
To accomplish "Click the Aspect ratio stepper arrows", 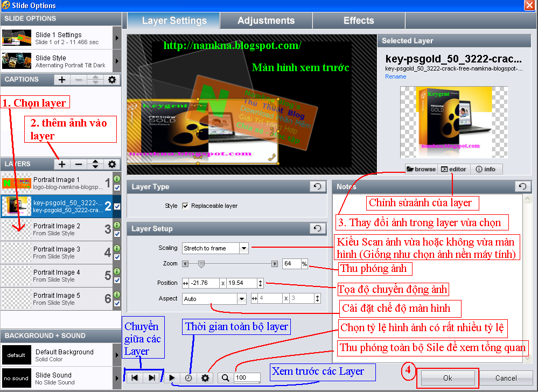I will (x=317, y=299).
